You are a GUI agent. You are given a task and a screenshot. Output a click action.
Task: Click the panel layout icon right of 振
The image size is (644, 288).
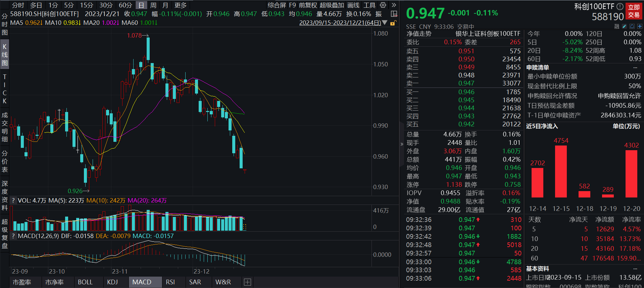(x=394, y=14)
